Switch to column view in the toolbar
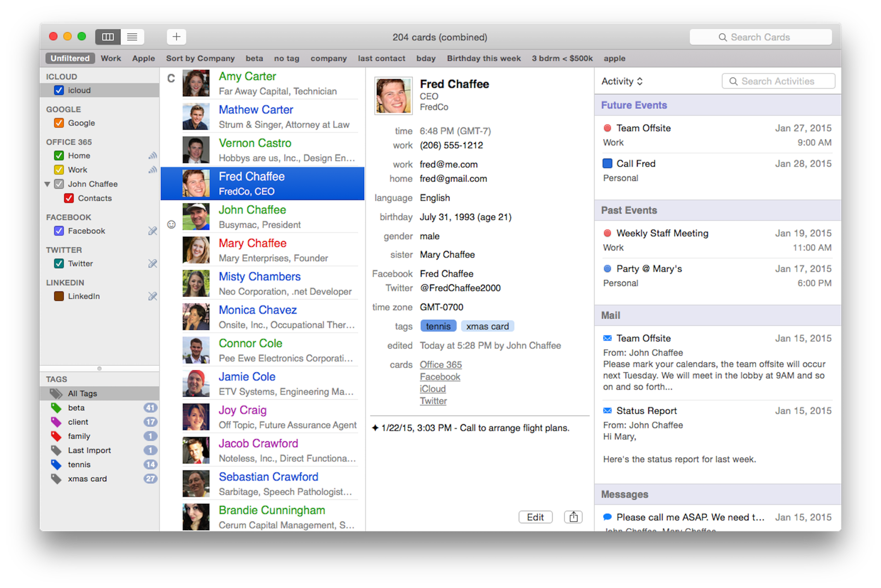The image size is (881, 588). [x=108, y=36]
